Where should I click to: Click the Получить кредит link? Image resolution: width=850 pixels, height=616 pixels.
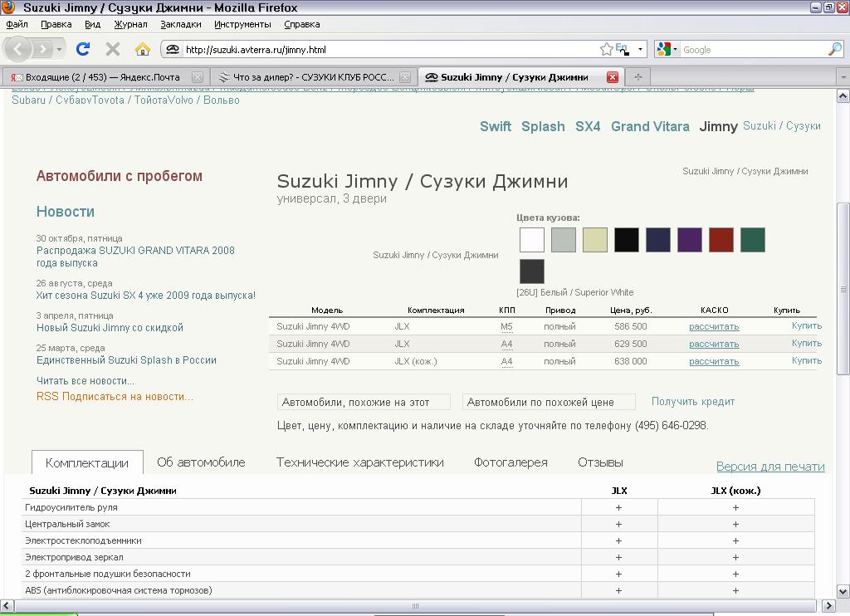coord(693,402)
